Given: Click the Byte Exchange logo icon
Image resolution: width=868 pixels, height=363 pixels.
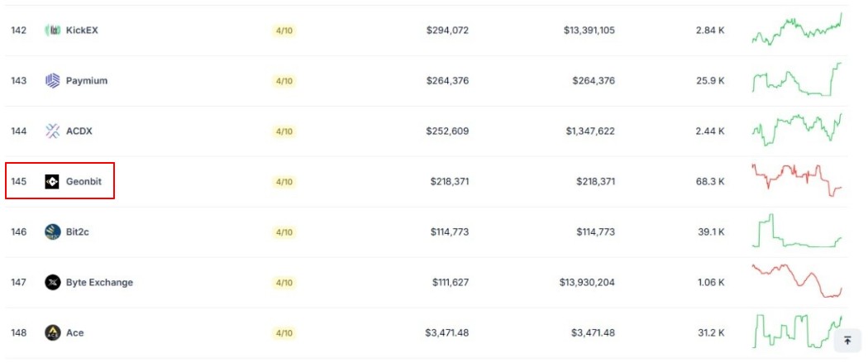Looking at the screenshot, I should [x=52, y=282].
